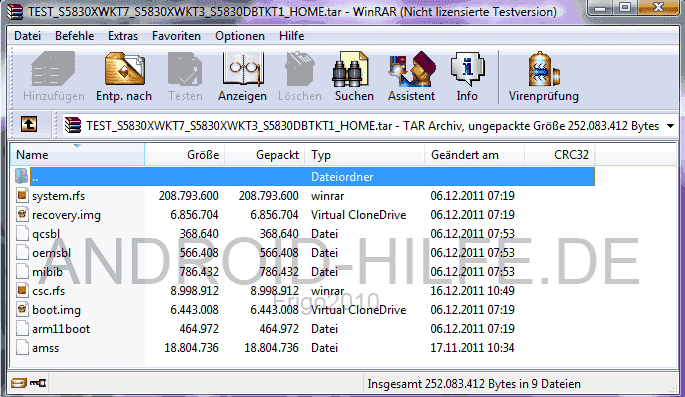Select the system.rfs file
The image size is (685, 397).
(59, 196)
